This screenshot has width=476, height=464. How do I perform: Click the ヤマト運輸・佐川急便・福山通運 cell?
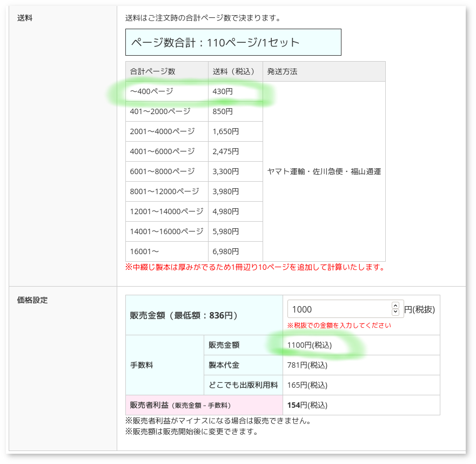[x=324, y=171]
